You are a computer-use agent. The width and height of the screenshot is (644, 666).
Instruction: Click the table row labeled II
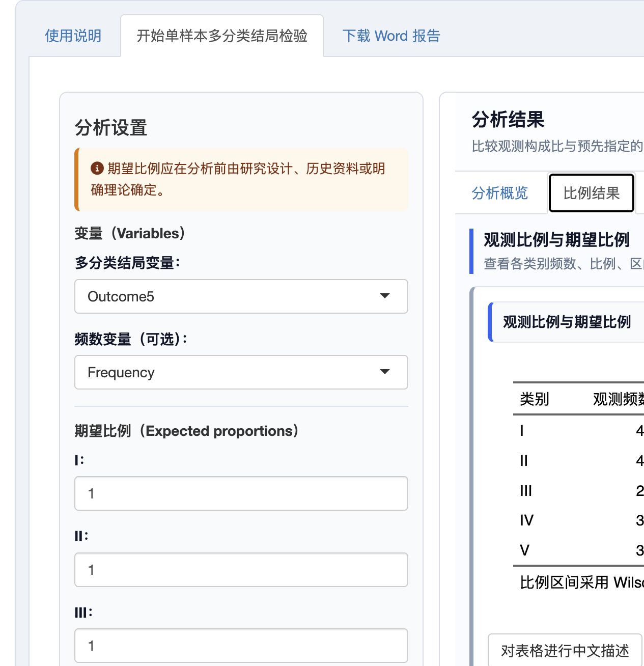[x=578, y=461]
